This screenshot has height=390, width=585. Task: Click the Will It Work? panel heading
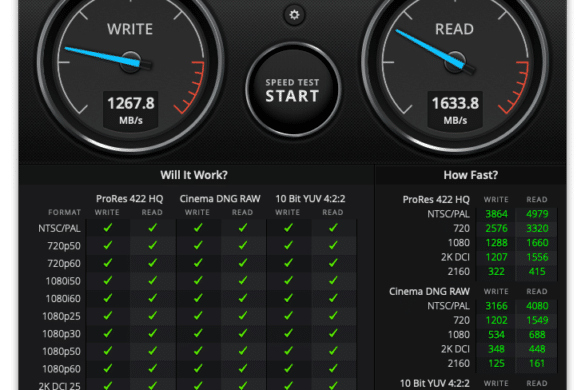pyautogui.click(x=194, y=175)
